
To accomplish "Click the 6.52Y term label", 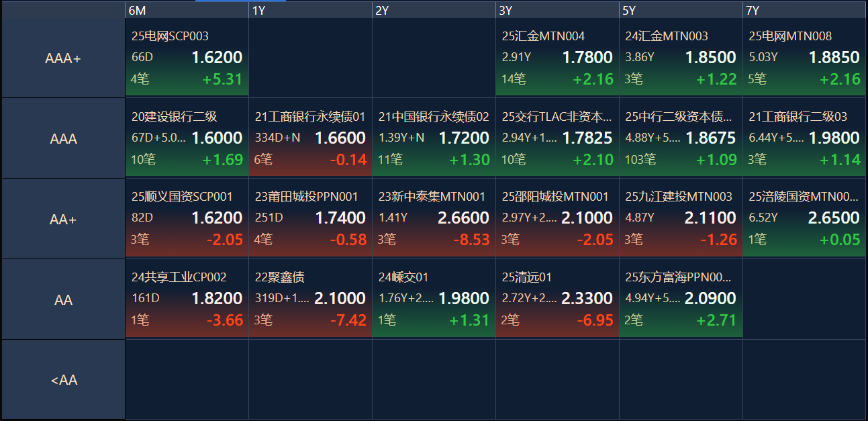I will point(763,218).
